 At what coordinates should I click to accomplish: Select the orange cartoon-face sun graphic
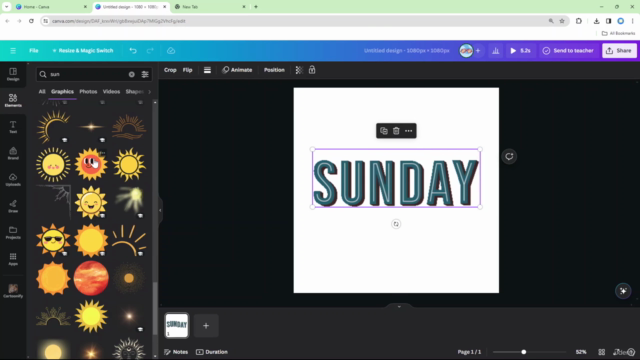[x=91, y=164]
